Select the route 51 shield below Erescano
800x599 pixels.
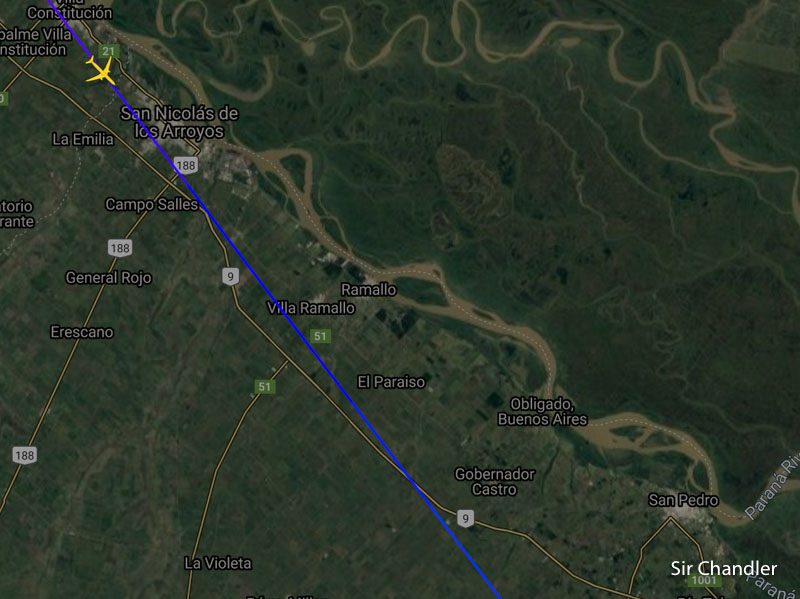click(265, 386)
